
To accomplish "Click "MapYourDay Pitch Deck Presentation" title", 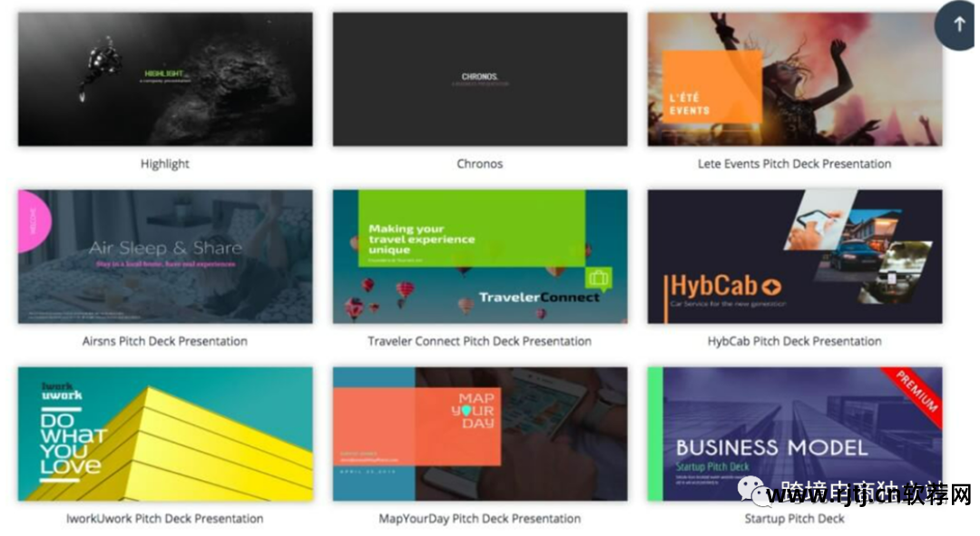I will 480,519.
